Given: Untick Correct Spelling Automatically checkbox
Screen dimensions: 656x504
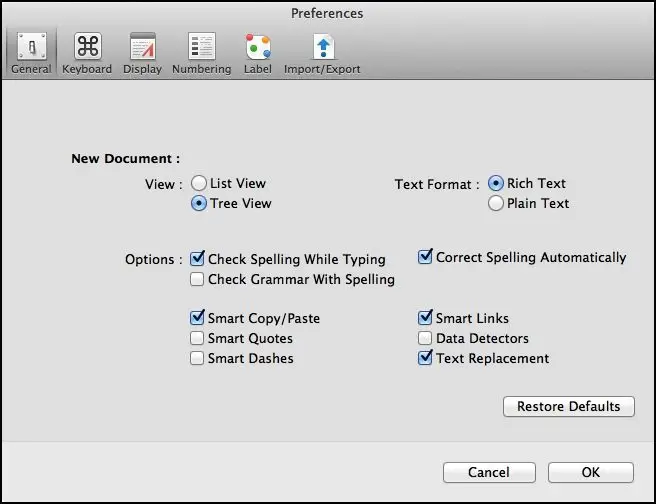Looking at the screenshot, I should (425, 256).
